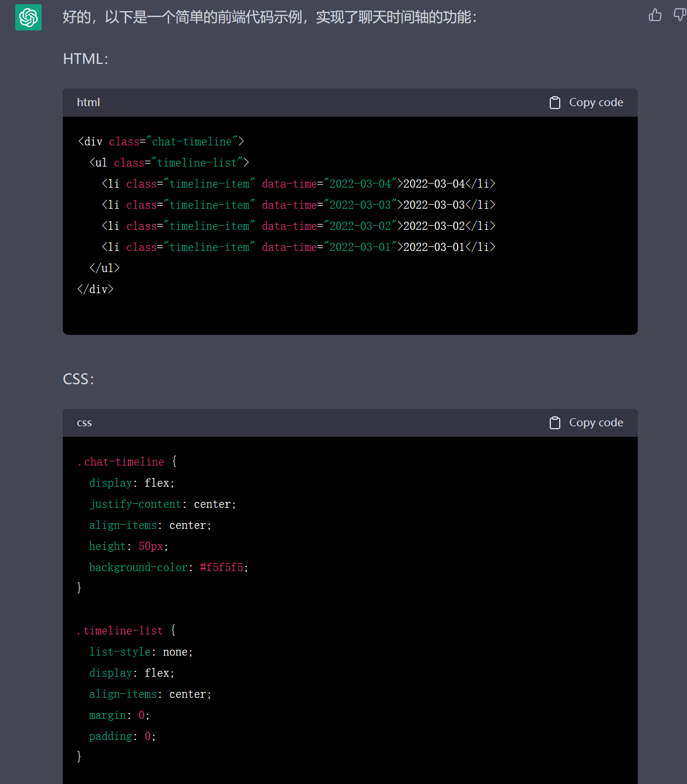The image size is (687, 784).
Task: Place cursor on the 2022-03-04 list item line
Action: (x=298, y=184)
